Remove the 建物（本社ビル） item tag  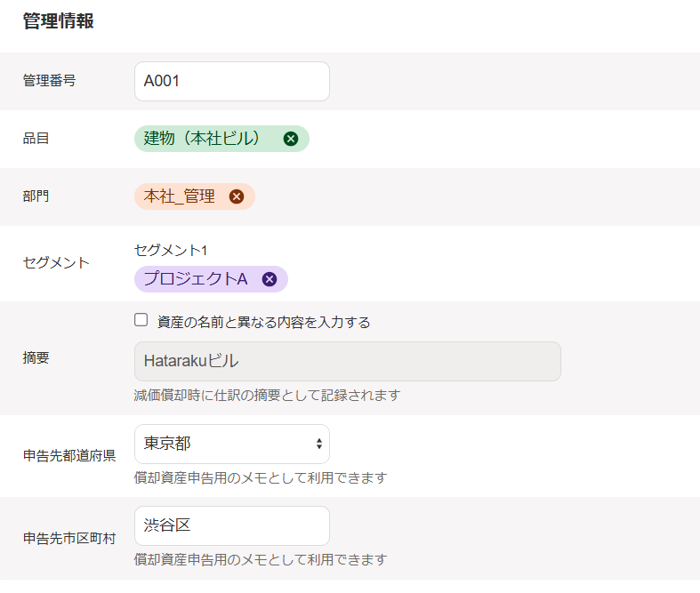(290, 139)
